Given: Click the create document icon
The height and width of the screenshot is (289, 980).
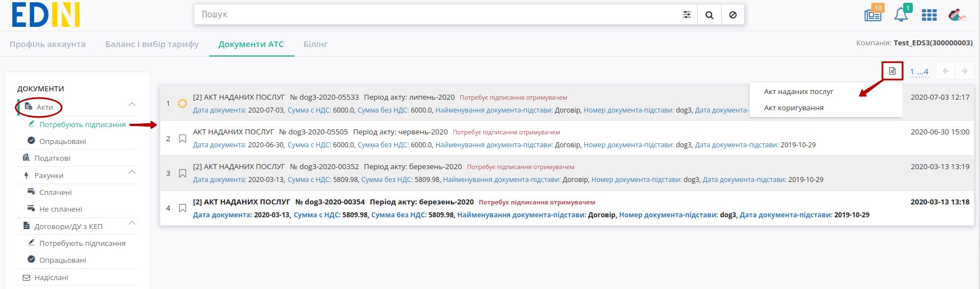Looking at the screenshot, I should tap(892, 71).
